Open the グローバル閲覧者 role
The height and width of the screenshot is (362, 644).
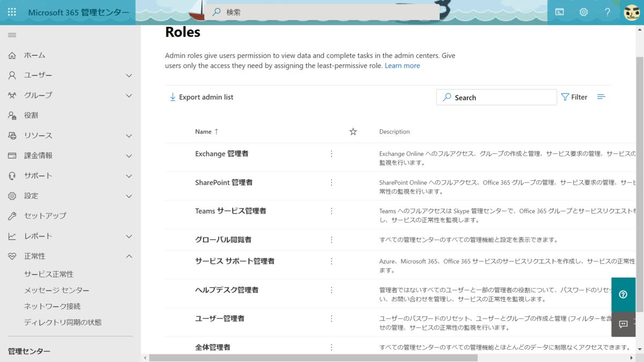pyautogui.click(x=223, y=240)
